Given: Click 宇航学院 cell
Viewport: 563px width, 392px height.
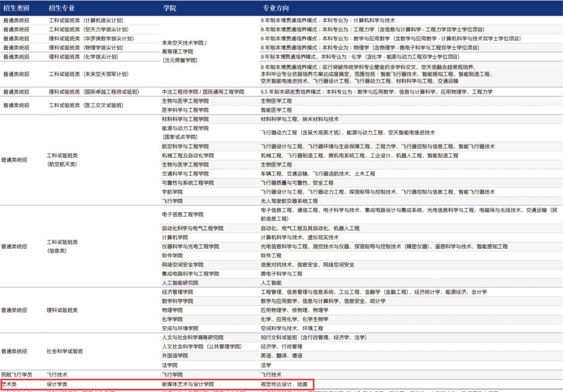Looking at the screenshot, I should (x=172, y=192).
